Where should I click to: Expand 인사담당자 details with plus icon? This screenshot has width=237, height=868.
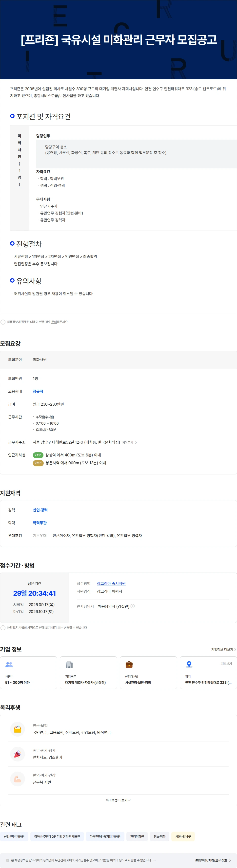133,606
